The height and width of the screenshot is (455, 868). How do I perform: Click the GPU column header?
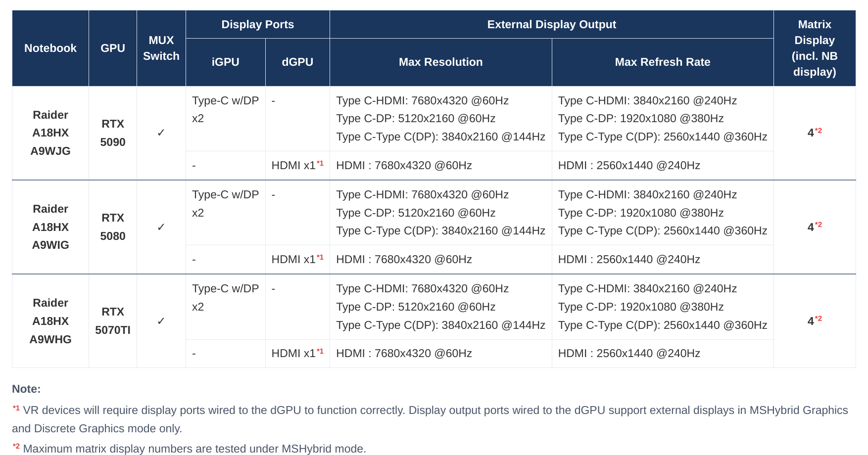pos(113,48)
